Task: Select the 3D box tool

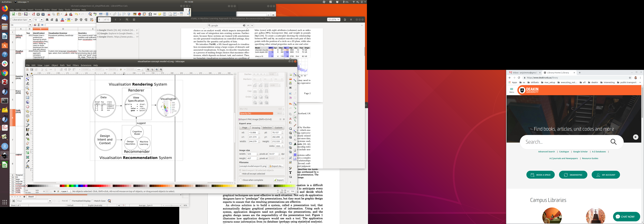Action: coord(27,102)
